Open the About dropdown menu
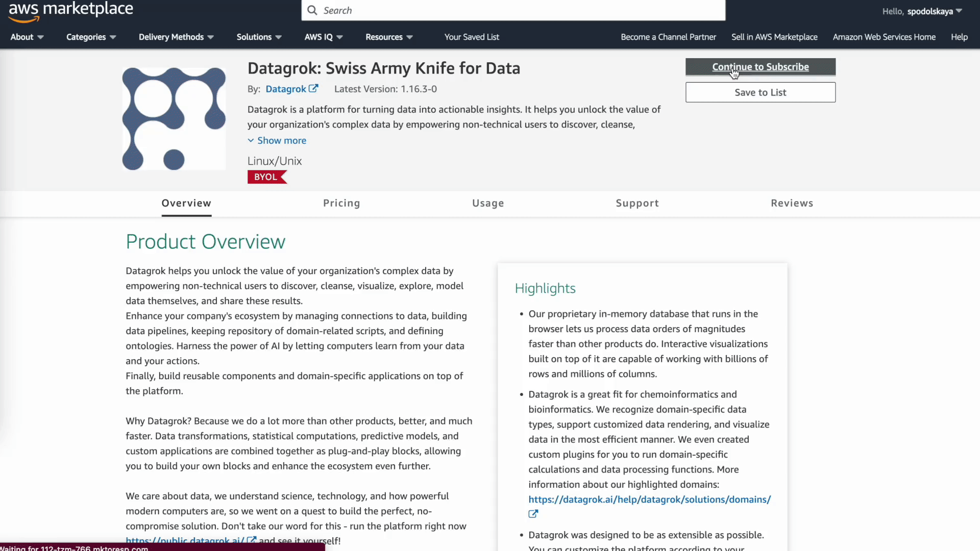The height and width of the screenshot is (551, 980). coord(27,37)
